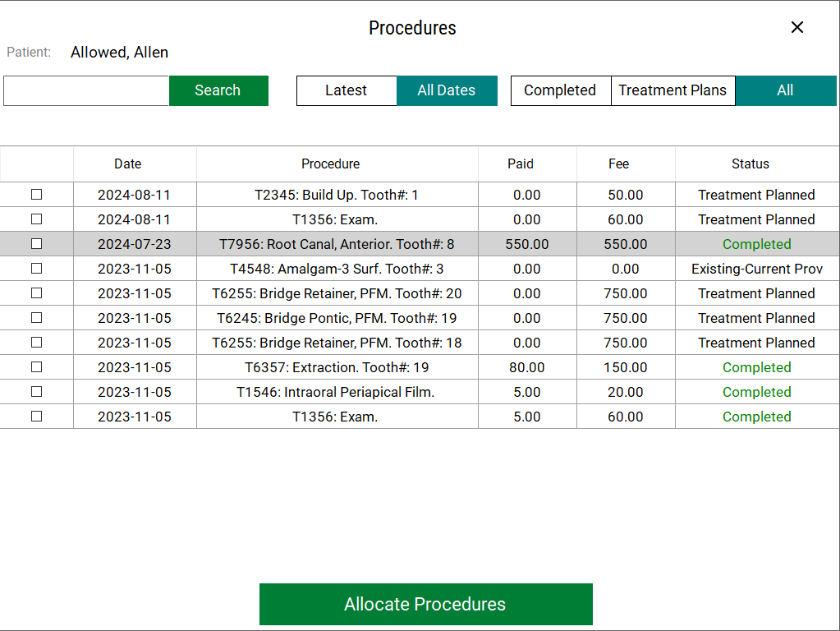Image resolution: width=840 pixels, height=631 pixels.
Task: Focus the procedure search text field
Action: [x=86, y=90]
